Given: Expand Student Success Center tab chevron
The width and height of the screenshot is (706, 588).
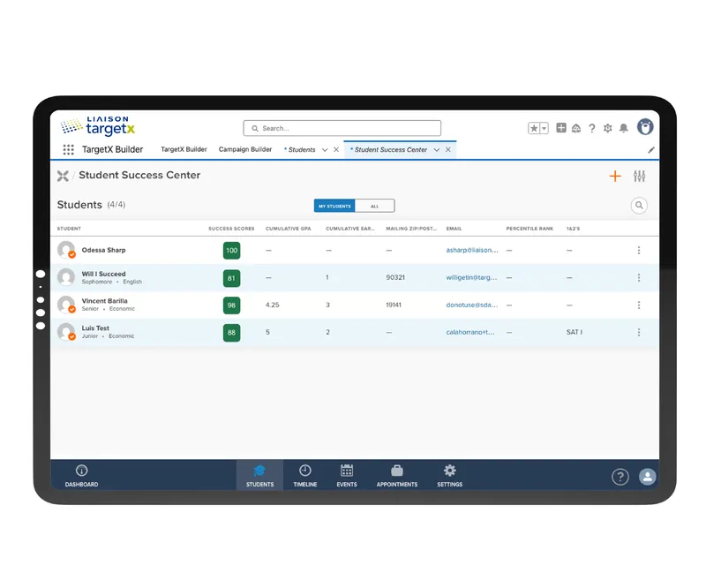Looking at the screenshot, I should pyautogui.click(x=436, y=150).
